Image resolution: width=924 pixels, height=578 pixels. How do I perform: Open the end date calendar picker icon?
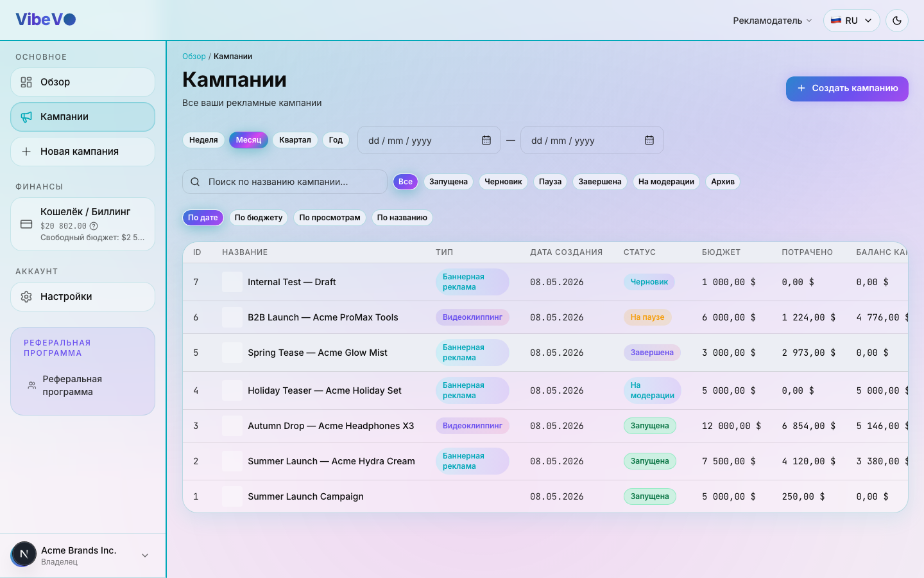pos(649,140)
